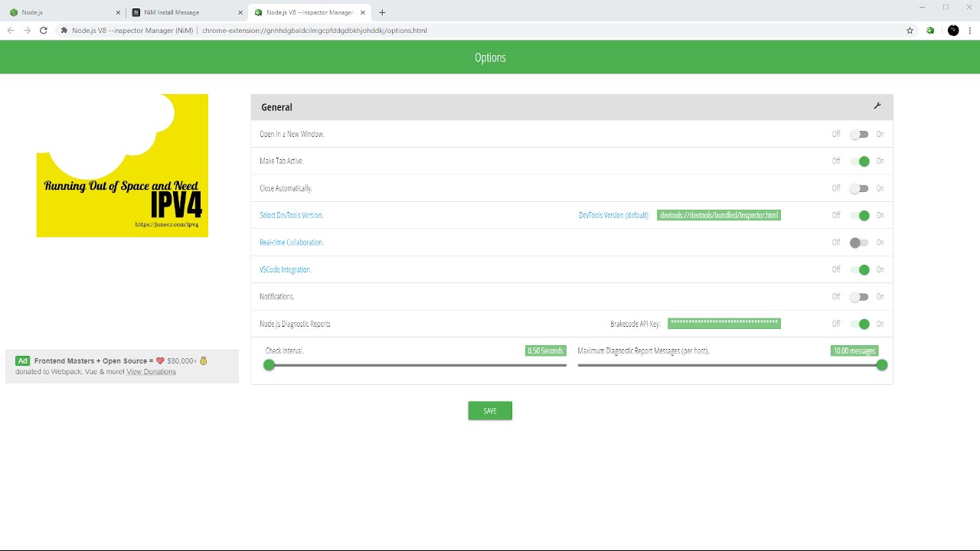Close the NiM Install Message tab
The width and height of the screenshot is (980, 551).
[240, 12]
